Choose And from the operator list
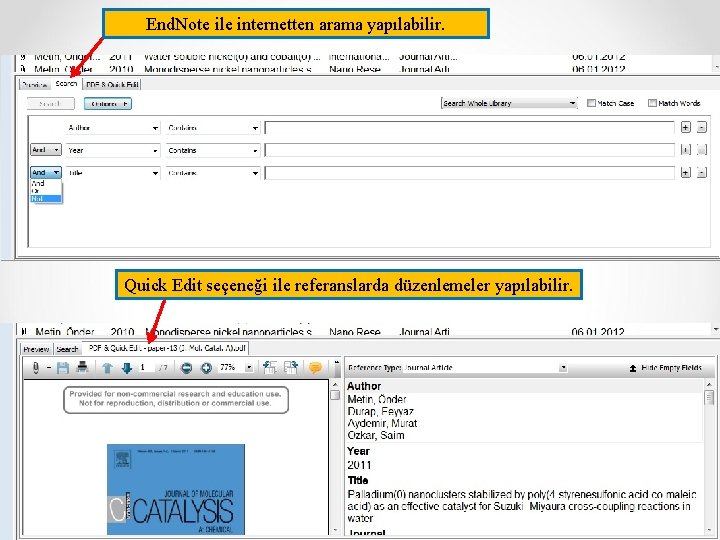The width and height of the screenshot is (720, 540). click(46, 183)
